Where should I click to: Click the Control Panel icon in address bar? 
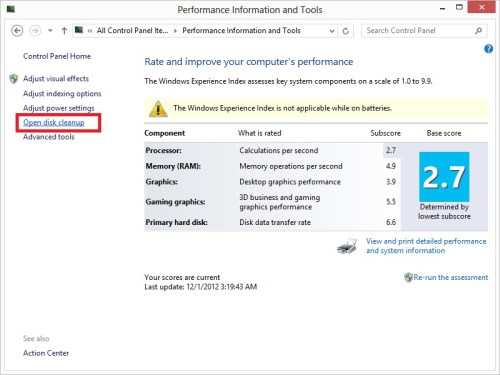coord(79,30)
